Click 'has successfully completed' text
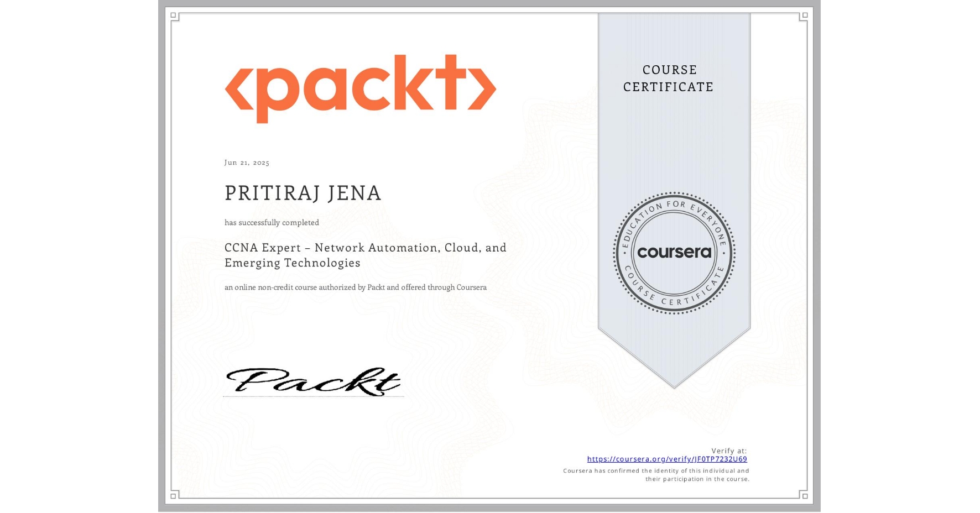The image size is (980, 513). coord(272,223)
